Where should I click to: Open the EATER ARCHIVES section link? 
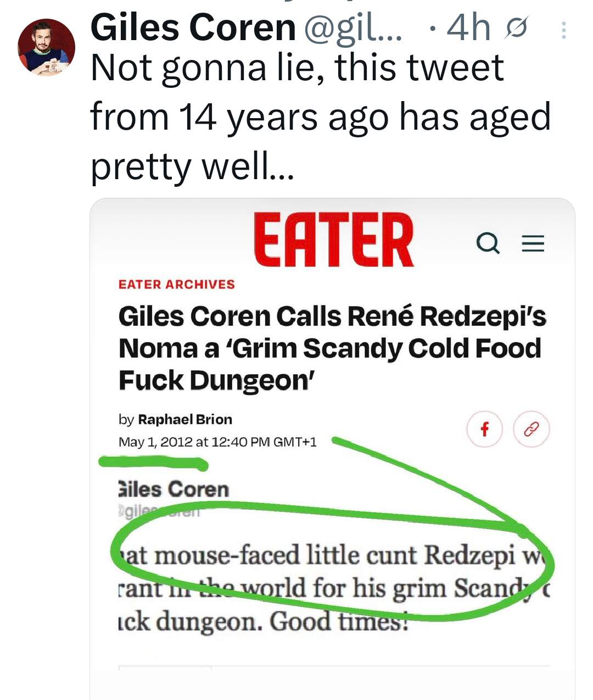point(176,284)
